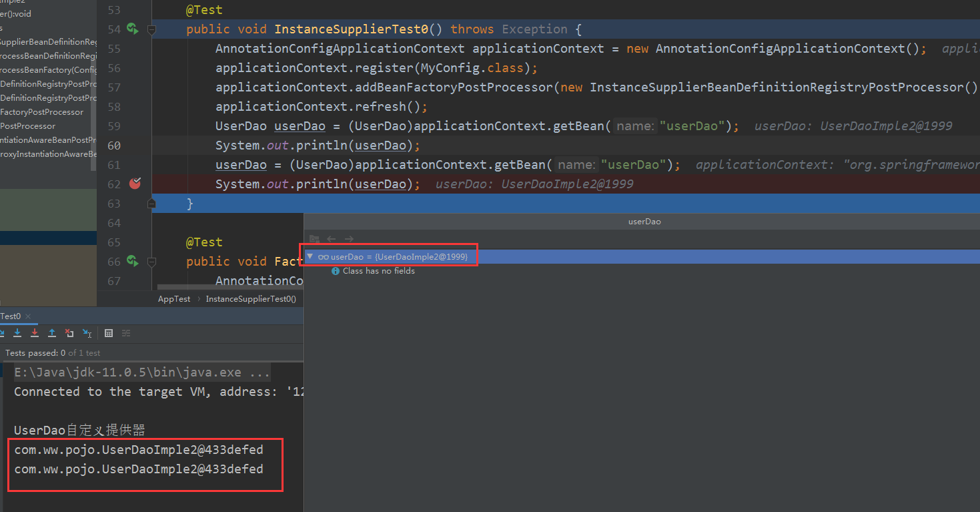
Task: Click the Evaluate Expression calculator icon
Action: click(109, 333)
